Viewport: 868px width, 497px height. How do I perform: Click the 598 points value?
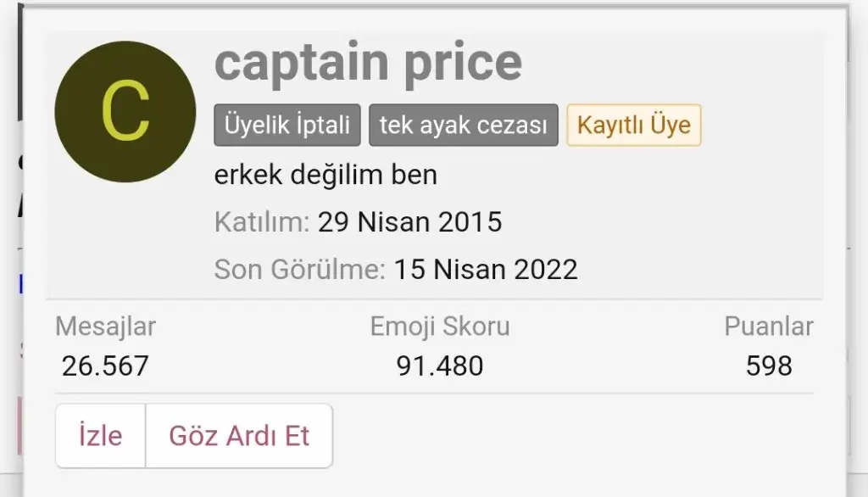point(769,366)
